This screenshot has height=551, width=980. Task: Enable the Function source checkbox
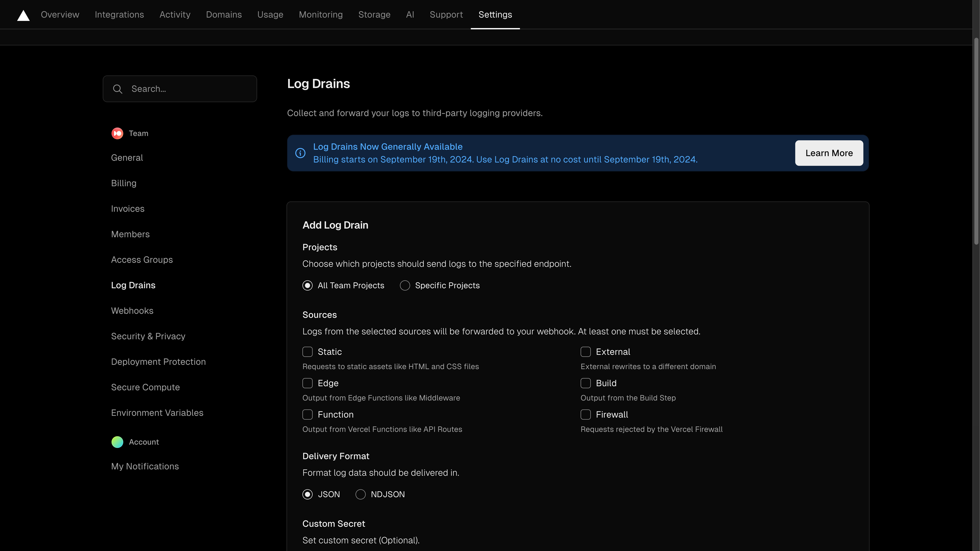pyautogui.click(x=308, y=415)
